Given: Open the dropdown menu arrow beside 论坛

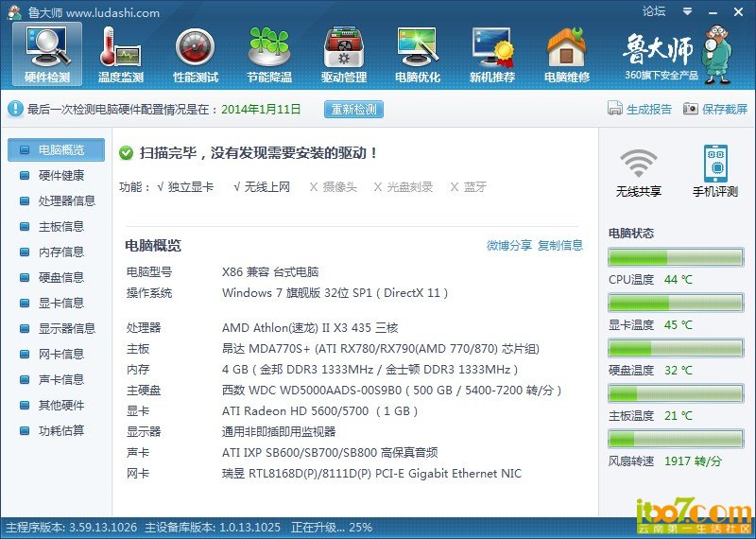Looking at the screenshot, I should (x=688, y=11).
